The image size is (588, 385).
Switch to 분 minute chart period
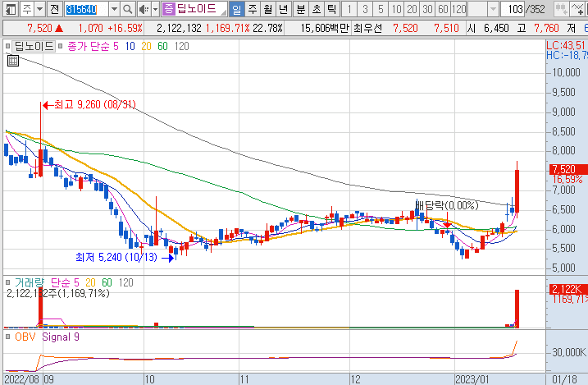coord(301,9)
